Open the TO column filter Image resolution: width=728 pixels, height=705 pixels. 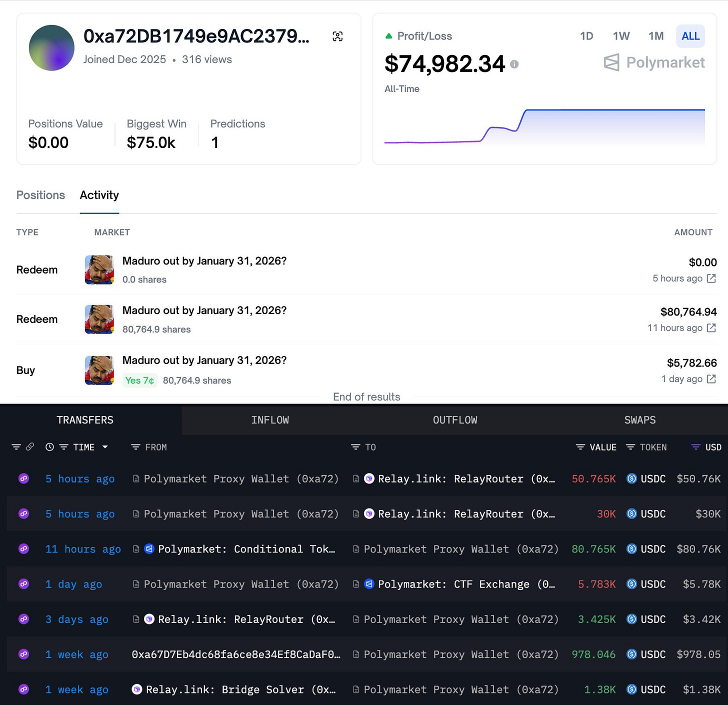(355, 447)
